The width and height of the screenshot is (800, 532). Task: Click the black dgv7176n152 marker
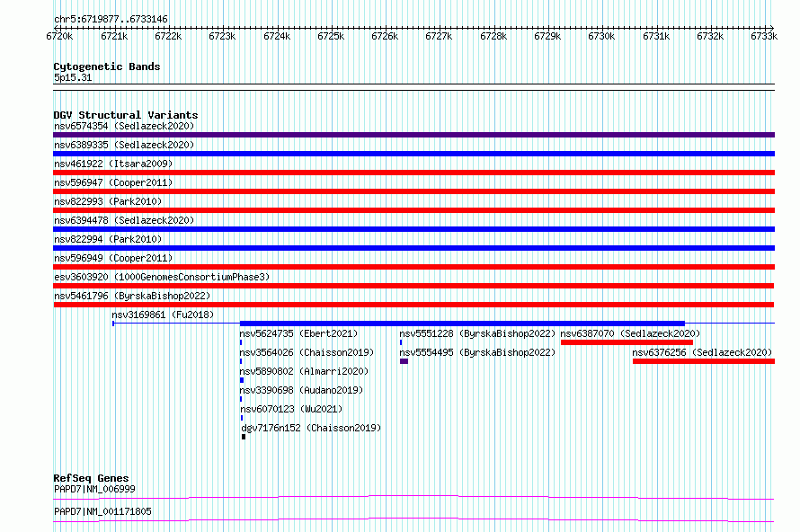click(244, 437)
